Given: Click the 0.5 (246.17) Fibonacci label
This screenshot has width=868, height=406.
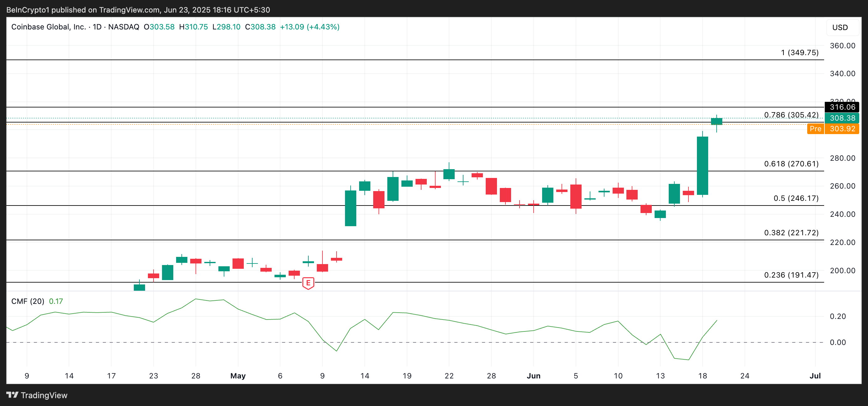Looking at the screenshot, I should pyautogui.click(x=796, y=198).
